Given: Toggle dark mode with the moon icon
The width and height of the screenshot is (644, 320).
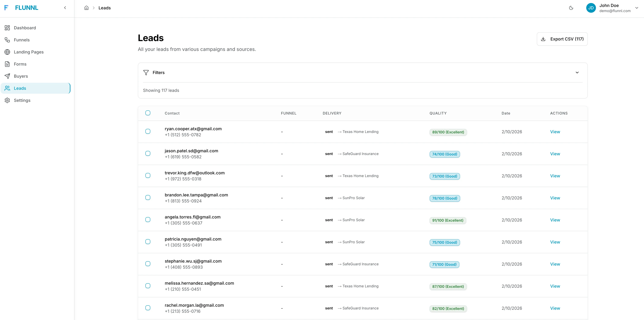Looking at the screenshot, I should pos(571,8).
